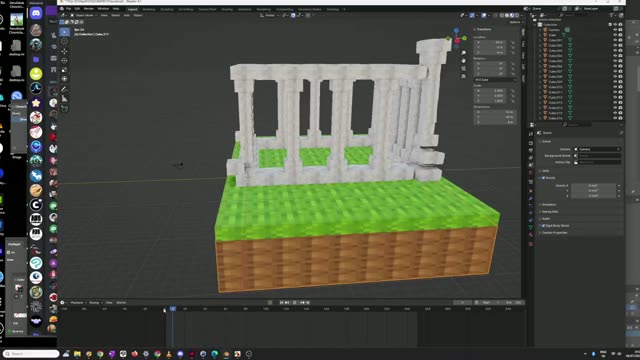Screen dimensions: 640x360
Task: Select the Select Box tool
Action: click(x=64, y=32)
